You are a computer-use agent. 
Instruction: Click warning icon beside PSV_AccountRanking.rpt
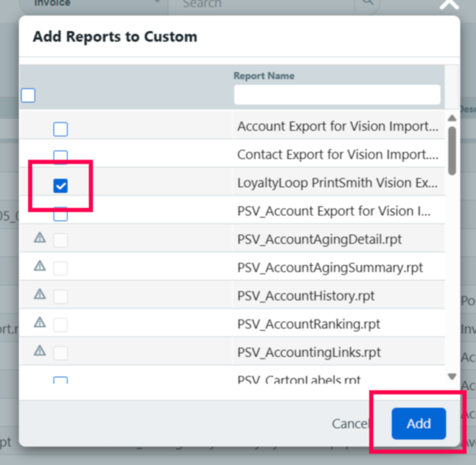[x=40, y=322]
